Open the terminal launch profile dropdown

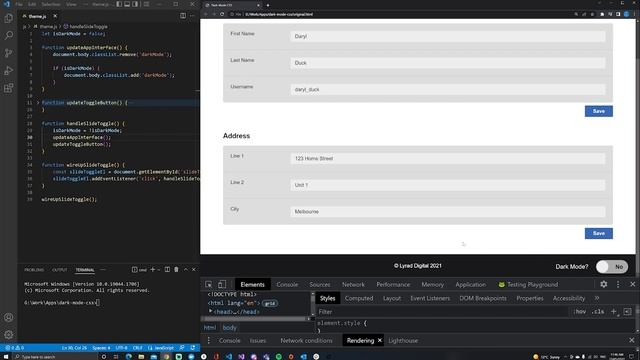[x=159, y=269]
